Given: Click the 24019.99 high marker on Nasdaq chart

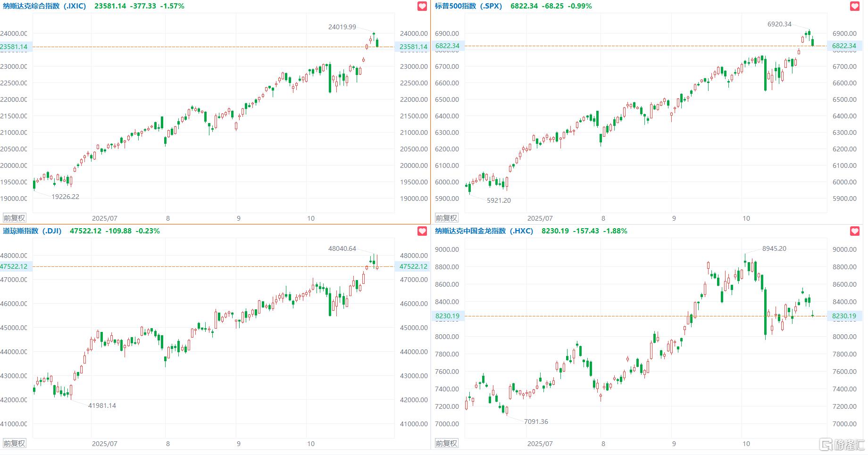Looking at the screenshot, I should pos(342,27).
